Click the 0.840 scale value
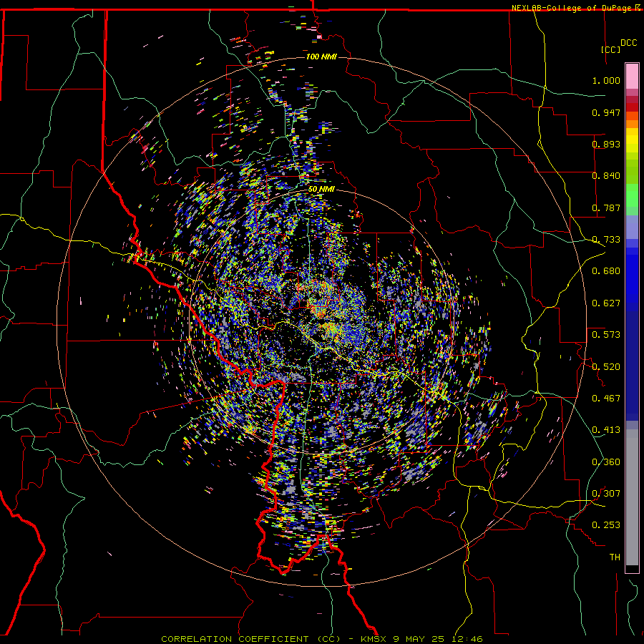The height and width of the screenshot is (644, 644). pos(606,176)
